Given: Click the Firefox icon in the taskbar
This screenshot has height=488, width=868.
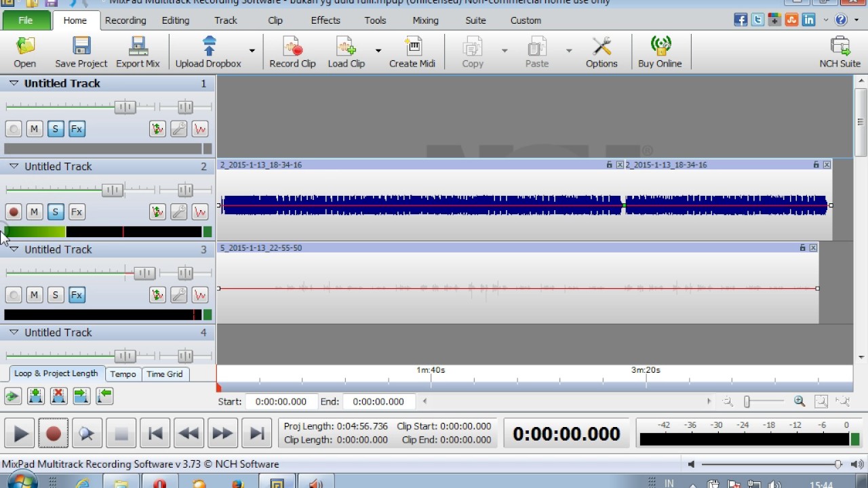Looking at the screenshot, I should point(237,483).
